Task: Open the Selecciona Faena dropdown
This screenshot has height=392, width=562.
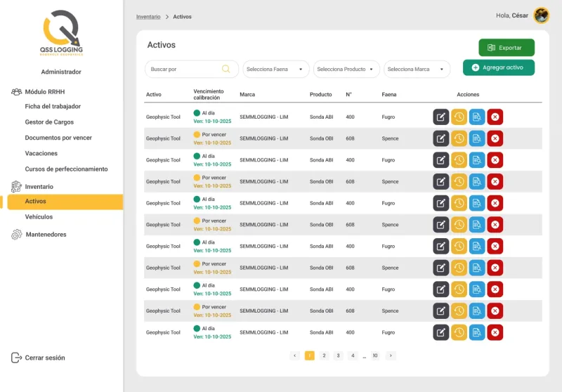Action: (275, 69)
